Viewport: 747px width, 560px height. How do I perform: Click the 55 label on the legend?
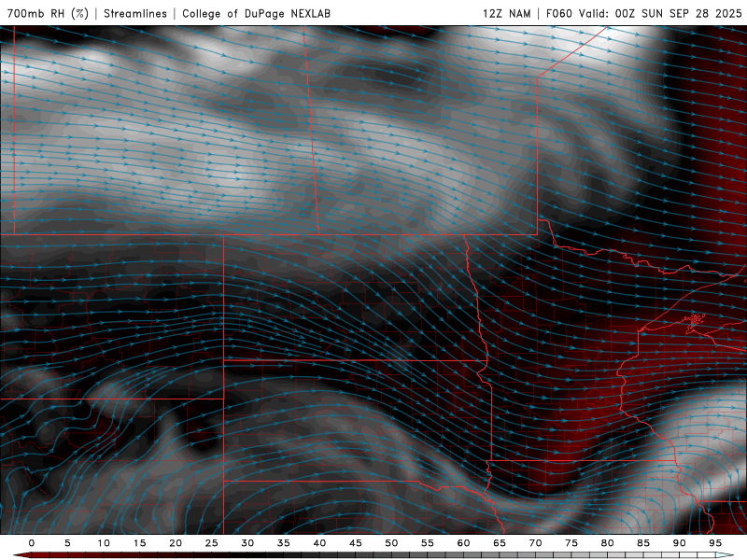click(428, 543)
